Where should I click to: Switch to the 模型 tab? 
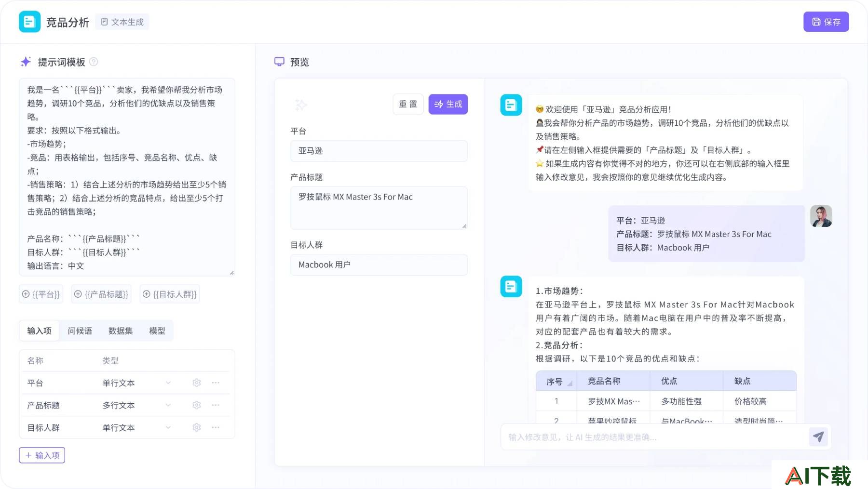tap(157, 331)
